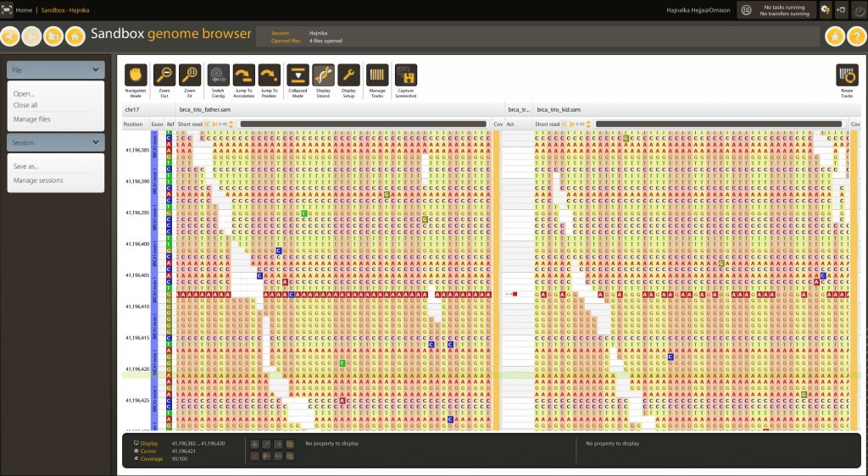The image size is (868, 476).
Task: Click the fullscreen icon beside Home
Action: [7, 10]
